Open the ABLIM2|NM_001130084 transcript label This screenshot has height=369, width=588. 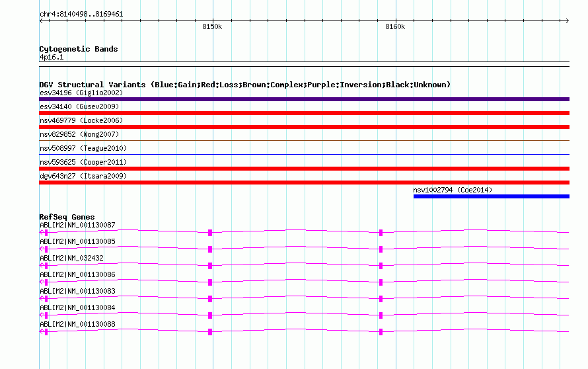77,307
